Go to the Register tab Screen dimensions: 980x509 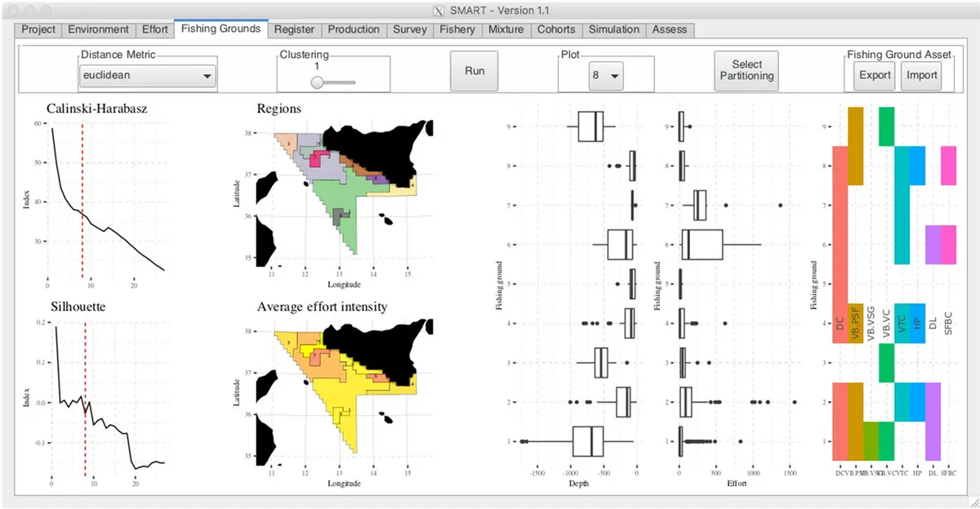[x=294, y=29]
